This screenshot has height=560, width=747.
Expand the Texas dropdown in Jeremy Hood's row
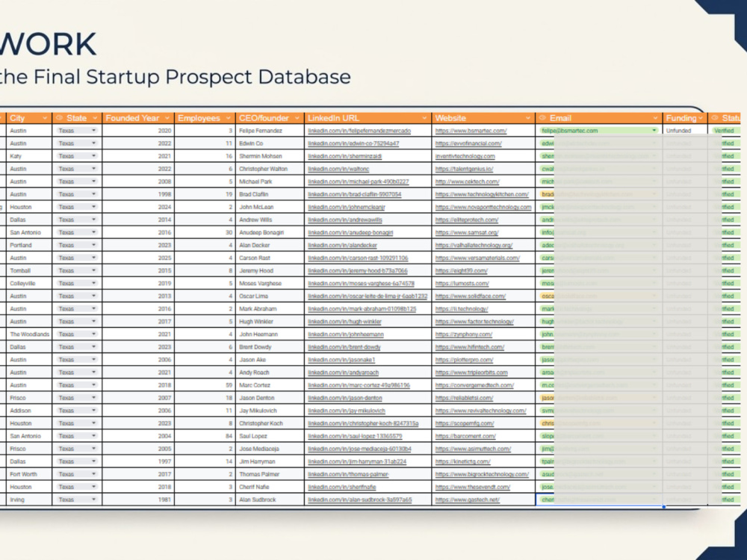[94, 270]
